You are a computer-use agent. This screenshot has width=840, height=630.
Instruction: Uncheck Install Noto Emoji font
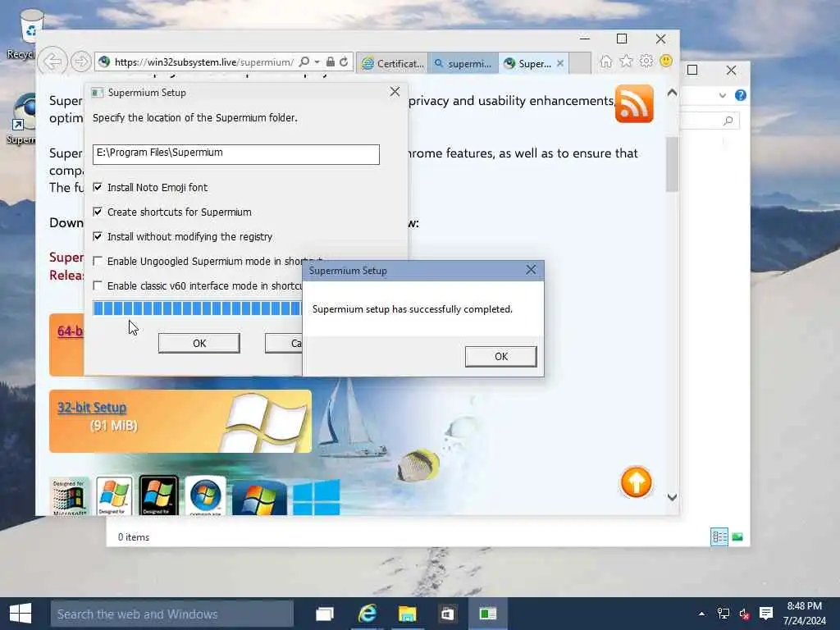(x=98, y=187)
